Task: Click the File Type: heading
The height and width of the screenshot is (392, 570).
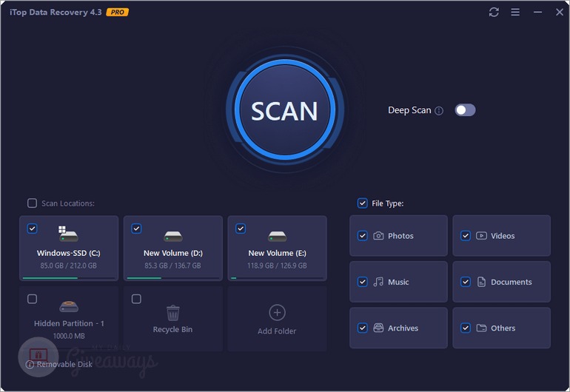Action: [x=387, y=203]
